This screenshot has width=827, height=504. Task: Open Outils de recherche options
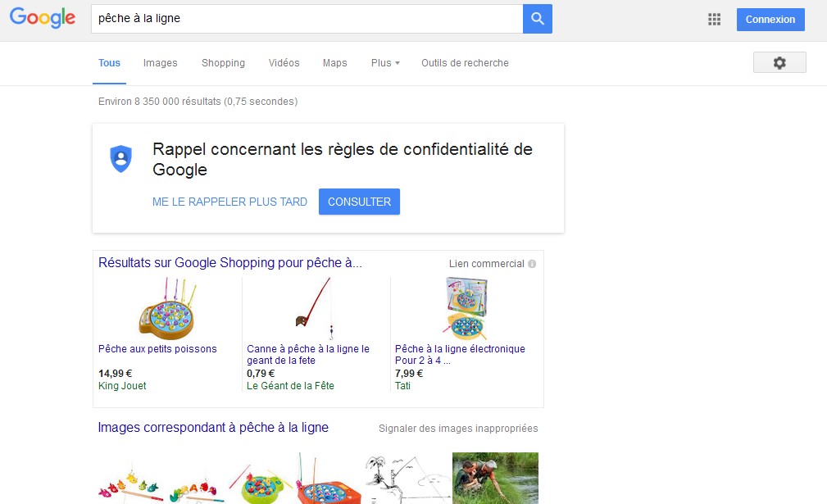[465, 63]
